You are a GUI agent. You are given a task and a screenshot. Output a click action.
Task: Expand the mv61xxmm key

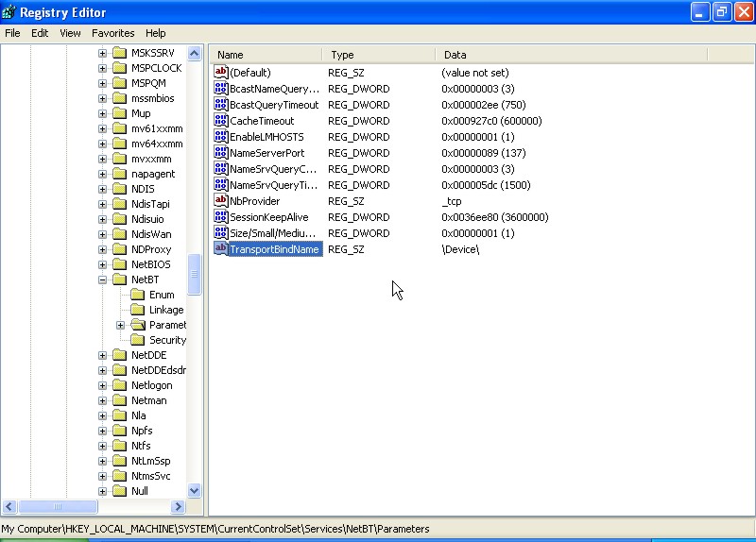(x=102, y=128)
